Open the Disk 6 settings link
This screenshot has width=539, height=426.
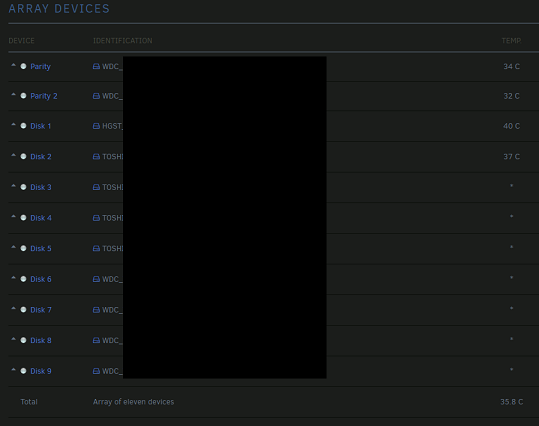(x=41, y=279)
